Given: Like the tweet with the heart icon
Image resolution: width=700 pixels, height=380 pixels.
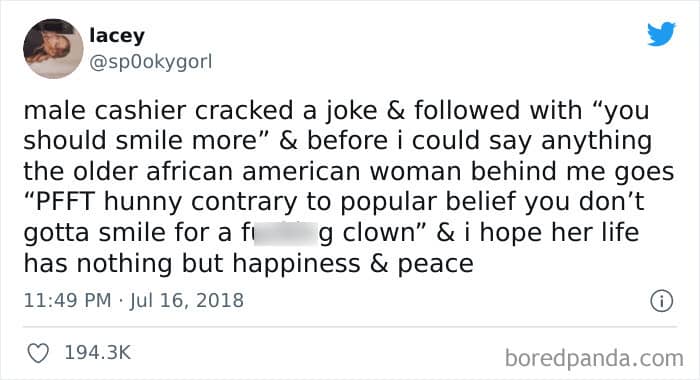Looking at the screenshot, I should click(x=38, y=353).
